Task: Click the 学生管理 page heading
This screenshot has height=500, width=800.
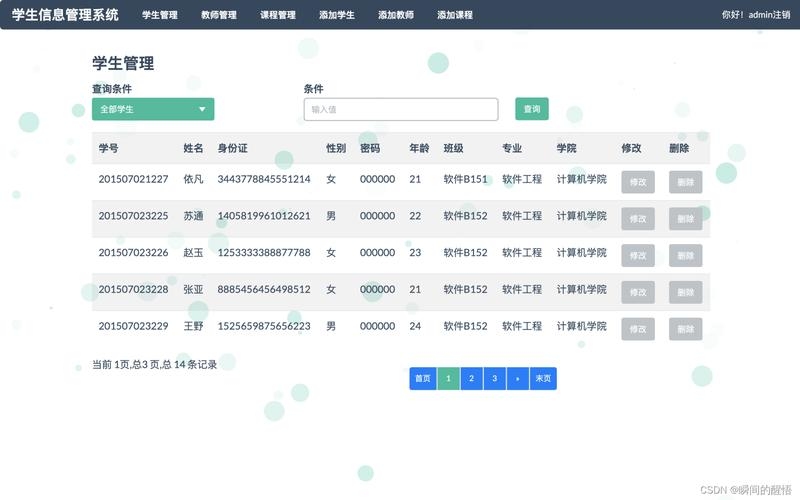Action: tap(123, 63)
